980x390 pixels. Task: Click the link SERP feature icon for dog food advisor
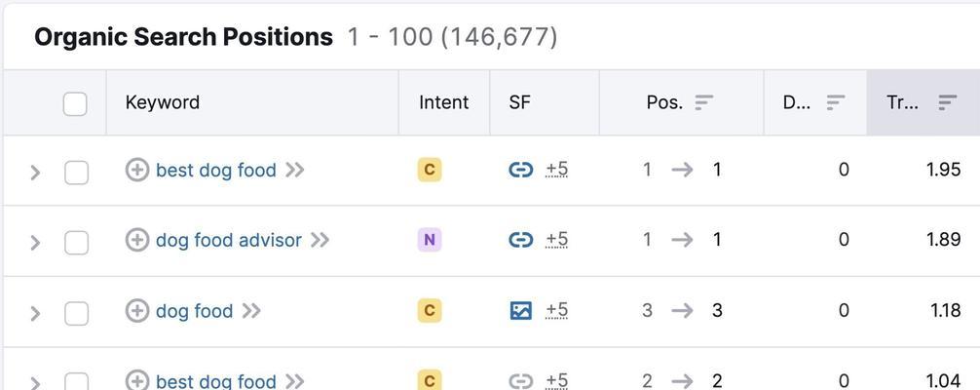point(520,240)
